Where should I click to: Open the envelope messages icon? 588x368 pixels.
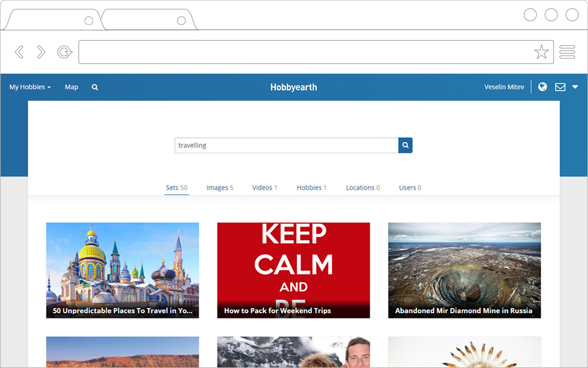coord(560,87)
